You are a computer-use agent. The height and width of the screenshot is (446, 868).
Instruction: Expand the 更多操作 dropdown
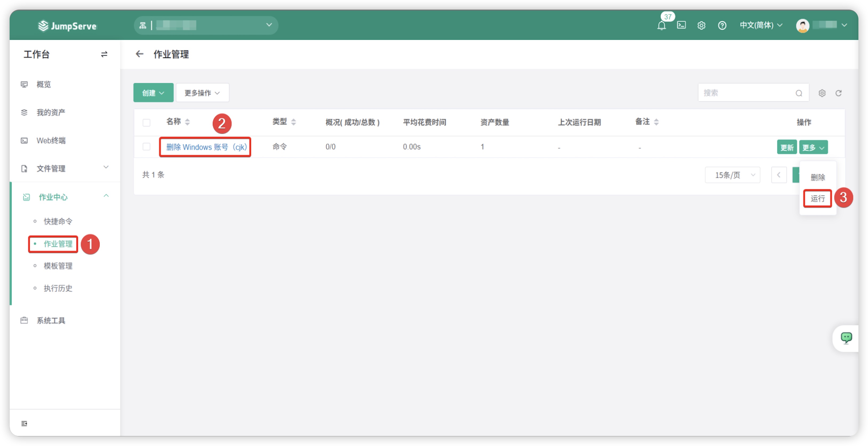[x=202, y=93]
